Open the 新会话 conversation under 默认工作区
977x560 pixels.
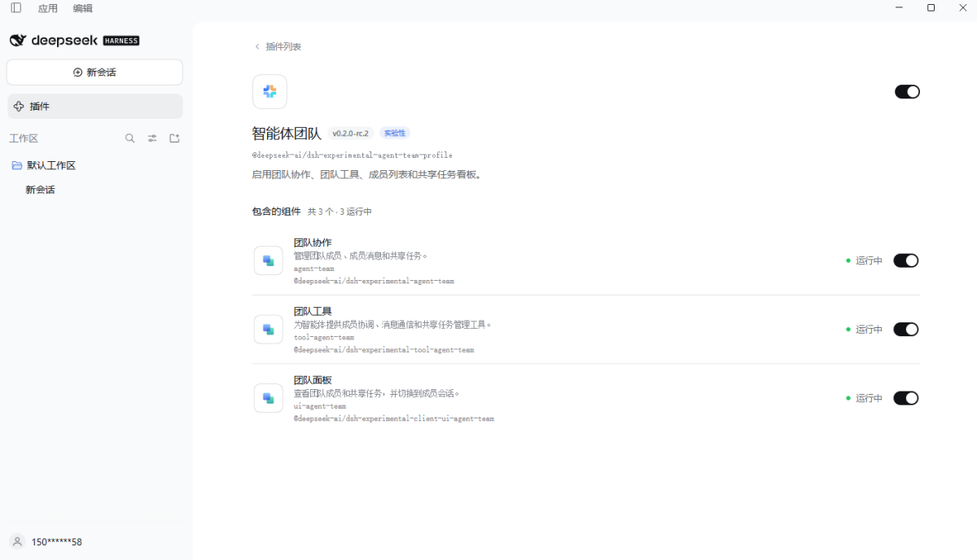click(x=40, y=190)
